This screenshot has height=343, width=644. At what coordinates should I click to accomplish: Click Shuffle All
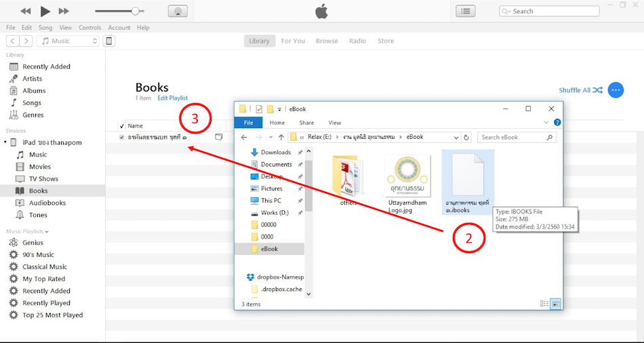tap(581, 90)
